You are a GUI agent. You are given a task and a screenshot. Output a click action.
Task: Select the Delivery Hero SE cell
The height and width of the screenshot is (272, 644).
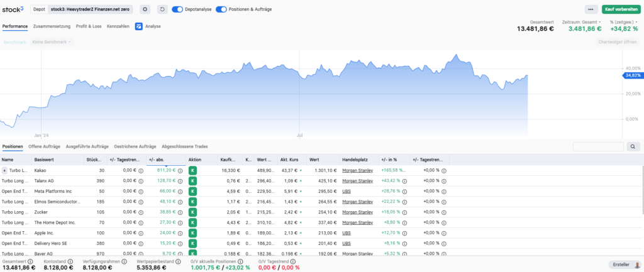click(x=57, y=243)
